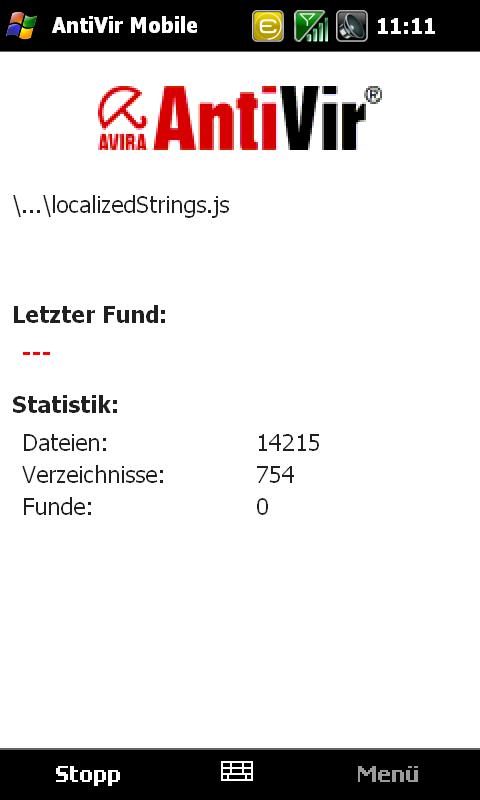Viewport: 480px width, 800px height.
Task: Tap the speaker volume icon
Action: point(352,26)
